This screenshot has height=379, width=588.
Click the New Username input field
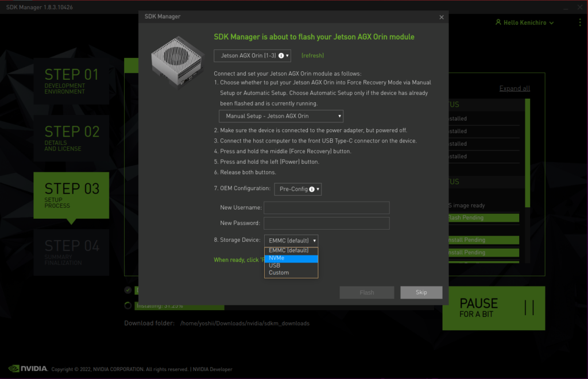point(327,208)
